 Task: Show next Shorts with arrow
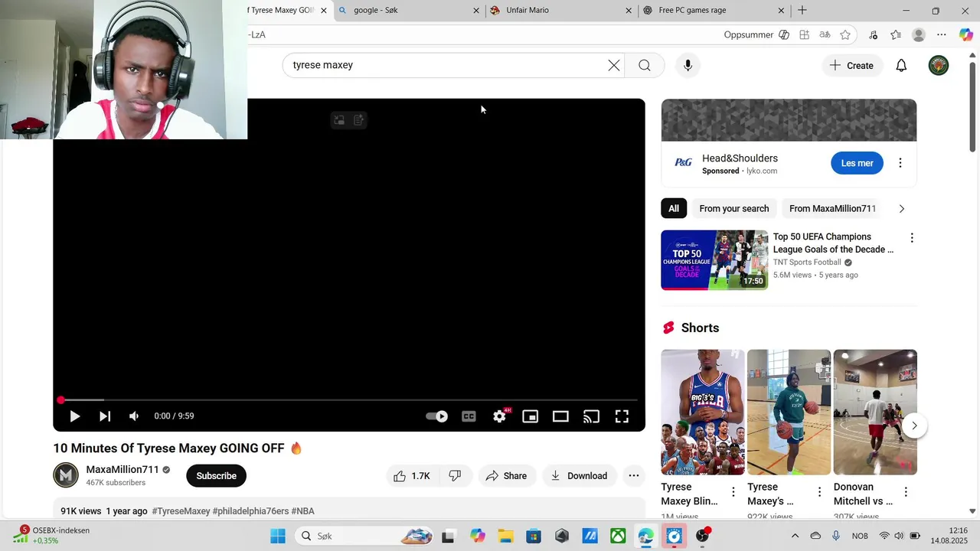[x=914, y=425]
